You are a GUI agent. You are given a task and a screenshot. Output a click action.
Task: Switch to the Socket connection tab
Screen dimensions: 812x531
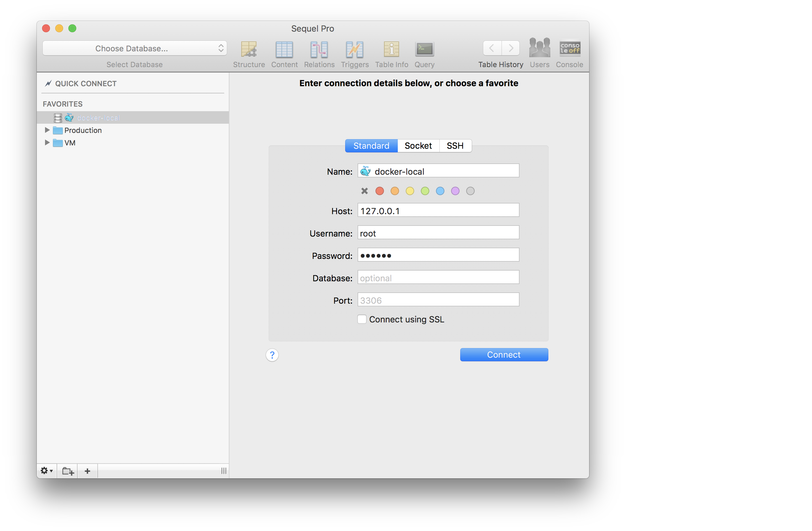click(x=418, y=146)
